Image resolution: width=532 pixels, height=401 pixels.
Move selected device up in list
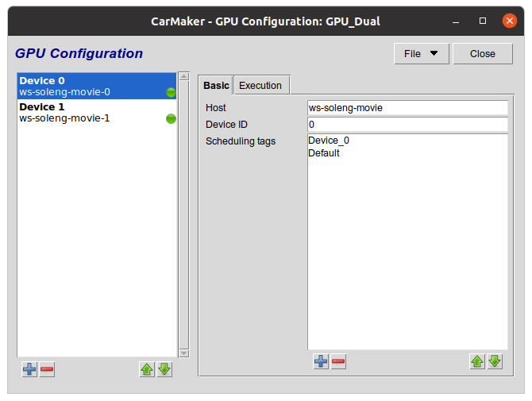pos(147,370)
